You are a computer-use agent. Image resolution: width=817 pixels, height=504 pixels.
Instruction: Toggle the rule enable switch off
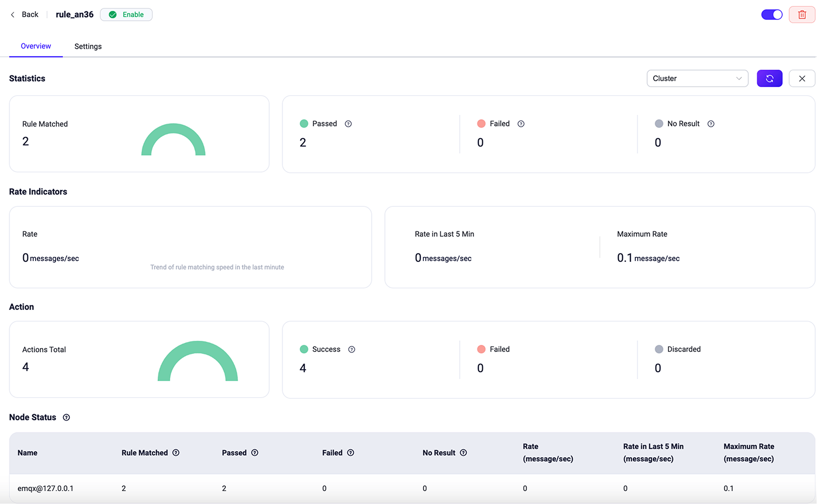(x=772, y=15)
